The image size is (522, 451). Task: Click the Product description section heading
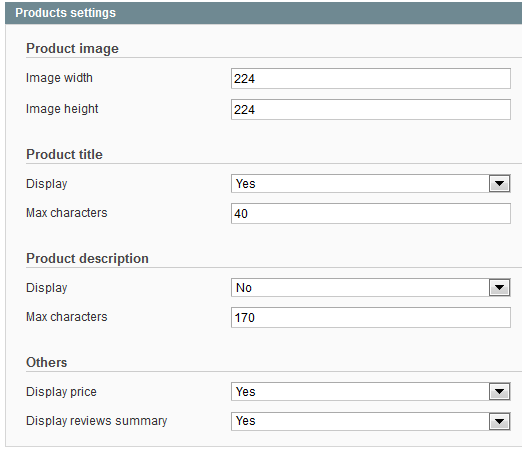coord(87,259)
